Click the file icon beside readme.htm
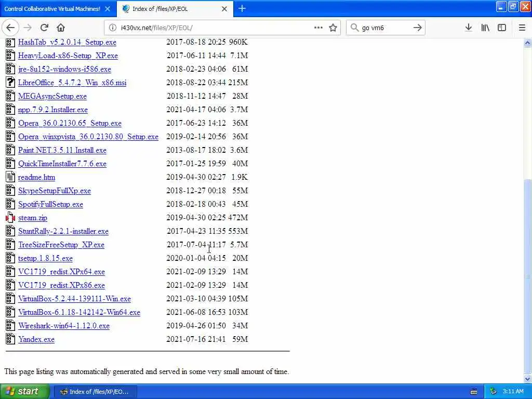532x399 pixels. point(10,177)
